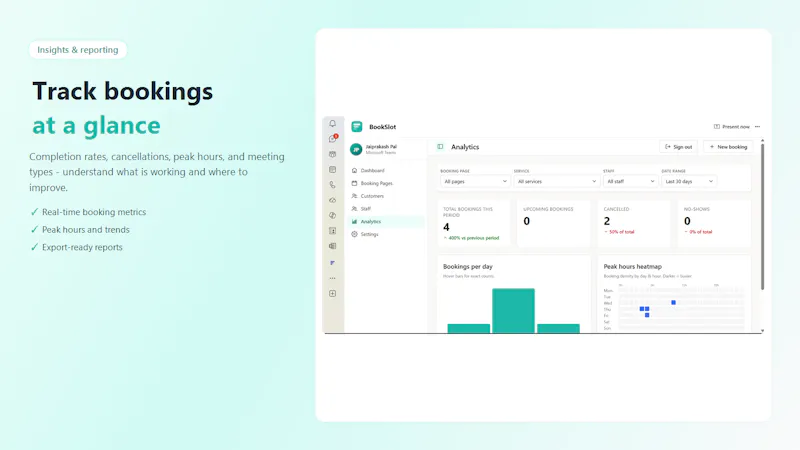Click 'Peak hours and trends' bullet
This screenshot has height=450, width=800.
point(86,230)
